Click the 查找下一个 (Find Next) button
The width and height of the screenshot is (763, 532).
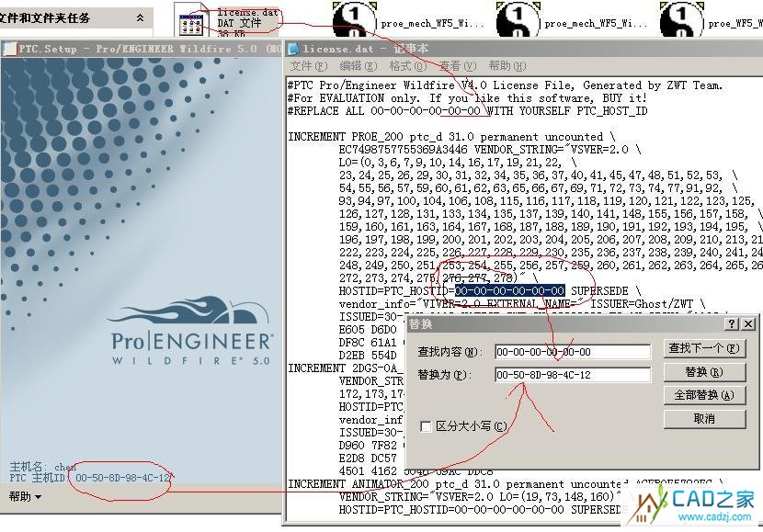[703, 349]
